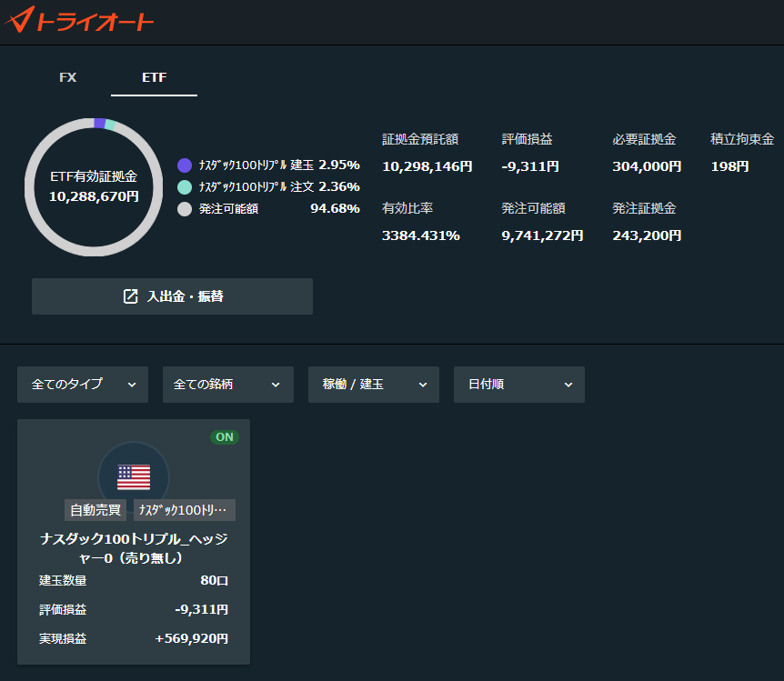Click the 自動売買 tag
784x681 pixels.
[x=95, y=510]
